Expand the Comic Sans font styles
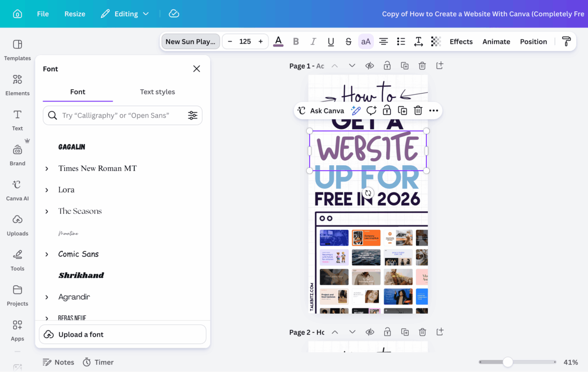588x372 pixels. [47, 254]
